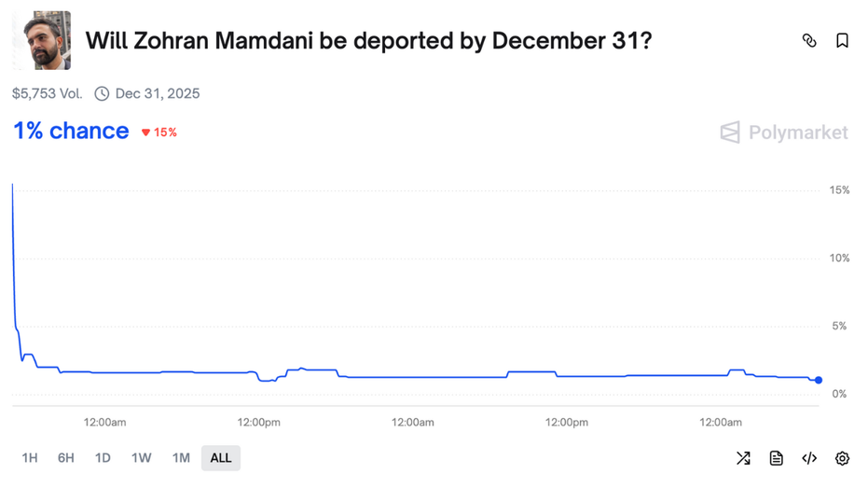868x488 pixels.
Task: Bookmark this Mamdani market
Action: (842, 40)
